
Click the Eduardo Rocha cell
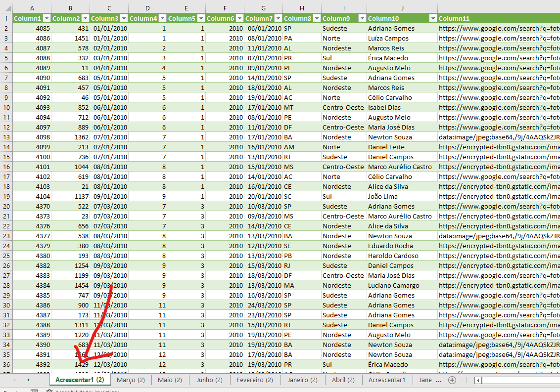point(402,246)
